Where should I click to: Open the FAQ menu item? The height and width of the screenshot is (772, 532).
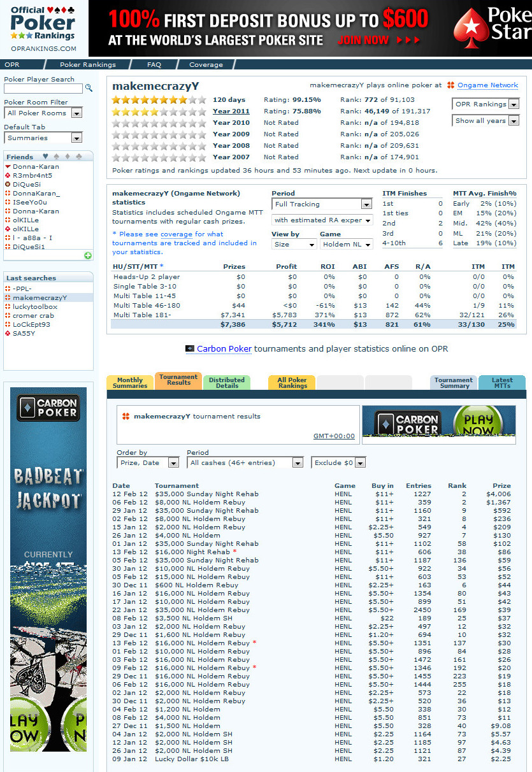point(154,64)
